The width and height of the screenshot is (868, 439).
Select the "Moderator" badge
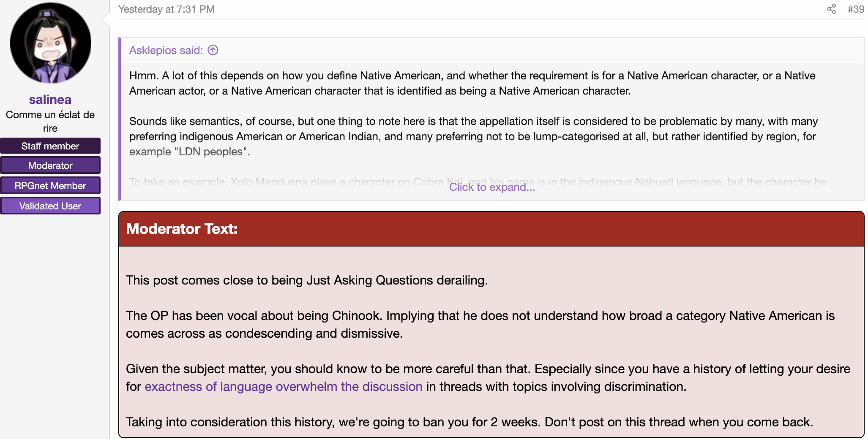[x=50, y=165]
